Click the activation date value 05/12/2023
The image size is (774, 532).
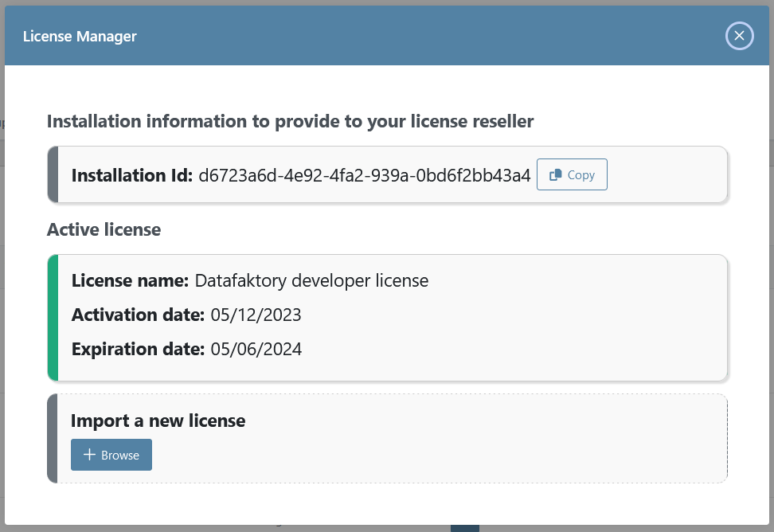click(x=256, y=315)
